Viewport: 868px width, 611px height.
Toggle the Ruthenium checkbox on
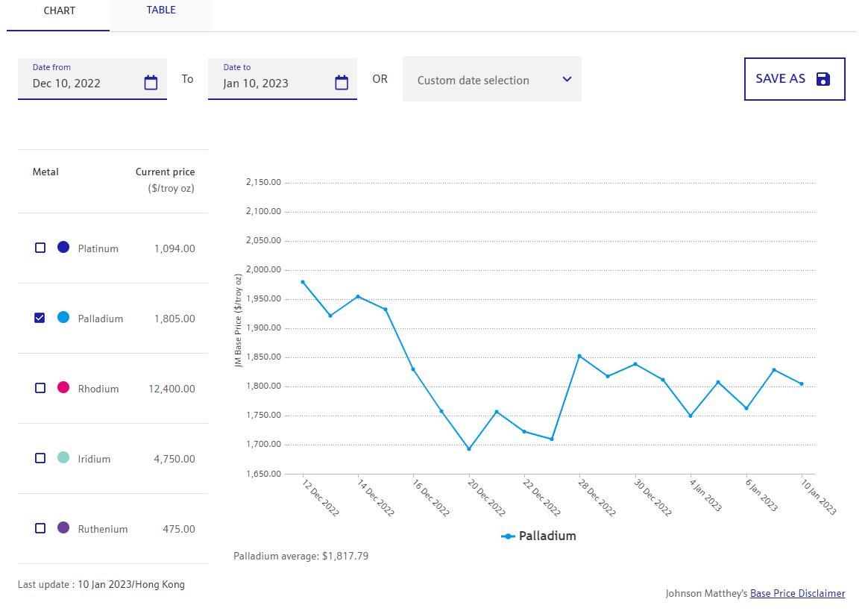[40, 528]
